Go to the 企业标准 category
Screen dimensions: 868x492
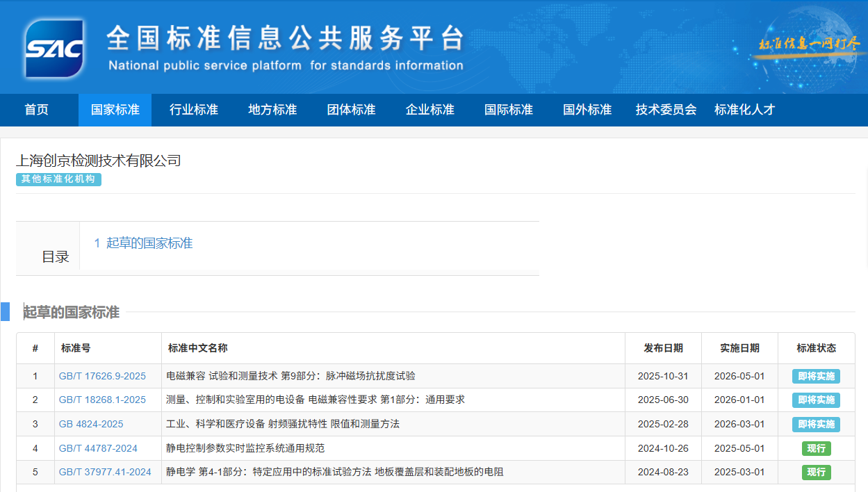pyautogui.click(x=429, y=109)
